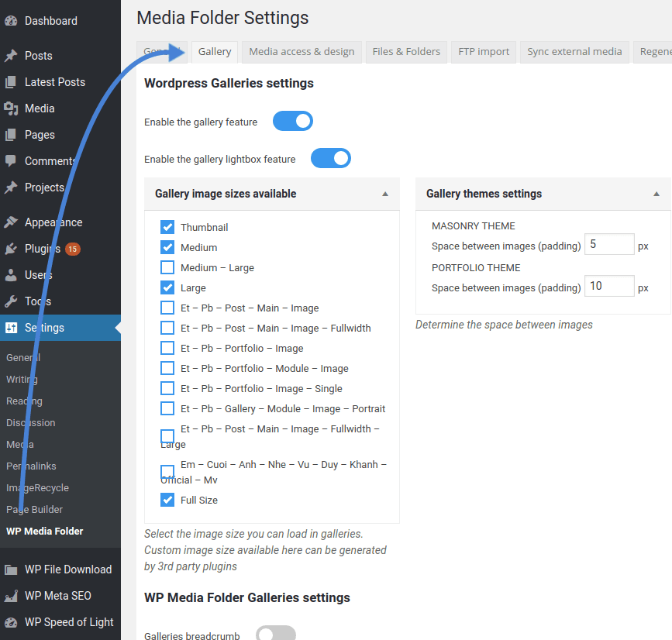Image resolution: width=672 pixels, height=640 pixels.
Task: Open the Files & Folders tab
Action: pyautogui.click(x=406, y=52)
